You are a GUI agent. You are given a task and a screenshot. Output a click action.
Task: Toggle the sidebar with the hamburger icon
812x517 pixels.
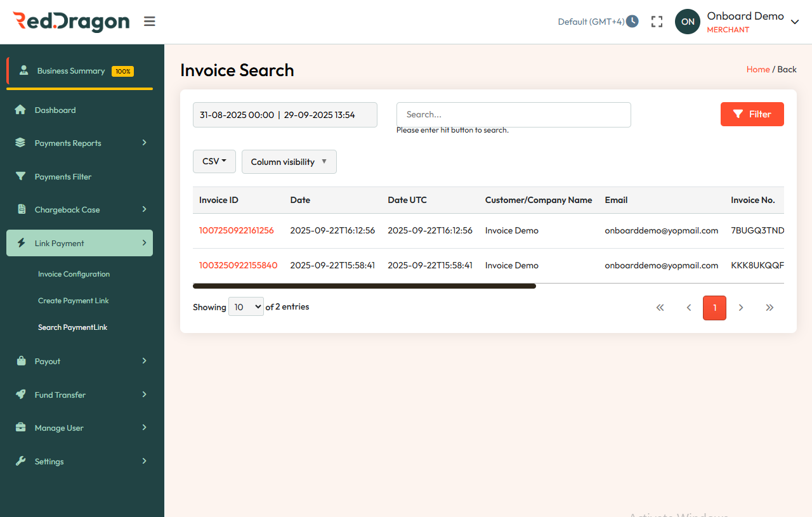[149, 21]
